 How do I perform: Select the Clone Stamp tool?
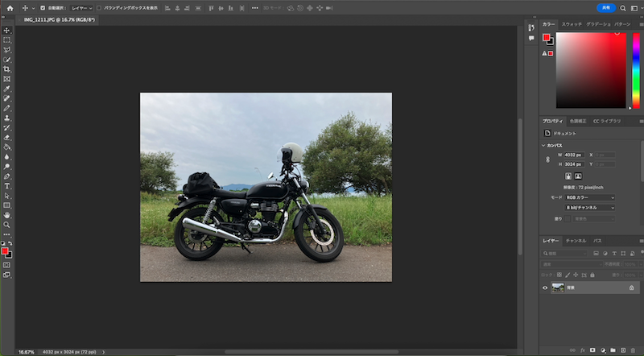[x=6, y=118]
